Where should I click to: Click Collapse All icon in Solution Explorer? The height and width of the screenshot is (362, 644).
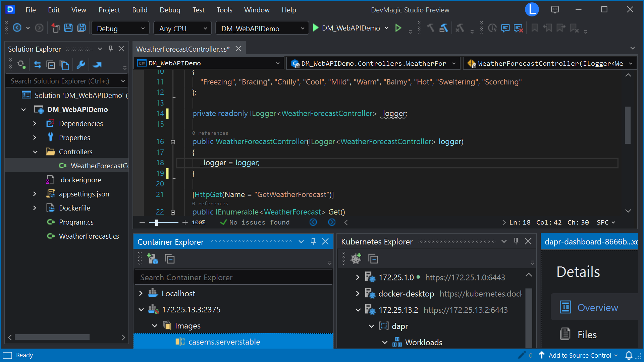[x=51, y=65]
